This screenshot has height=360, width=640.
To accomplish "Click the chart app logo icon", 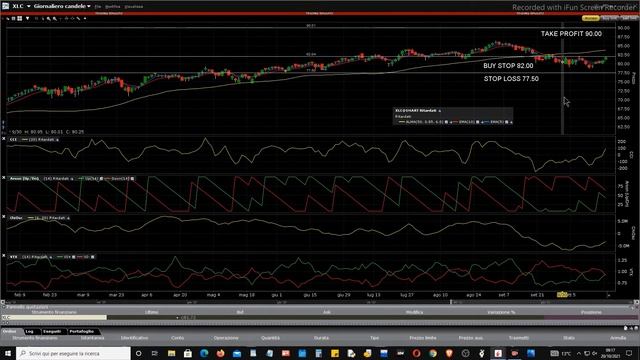I will point(5,6).
